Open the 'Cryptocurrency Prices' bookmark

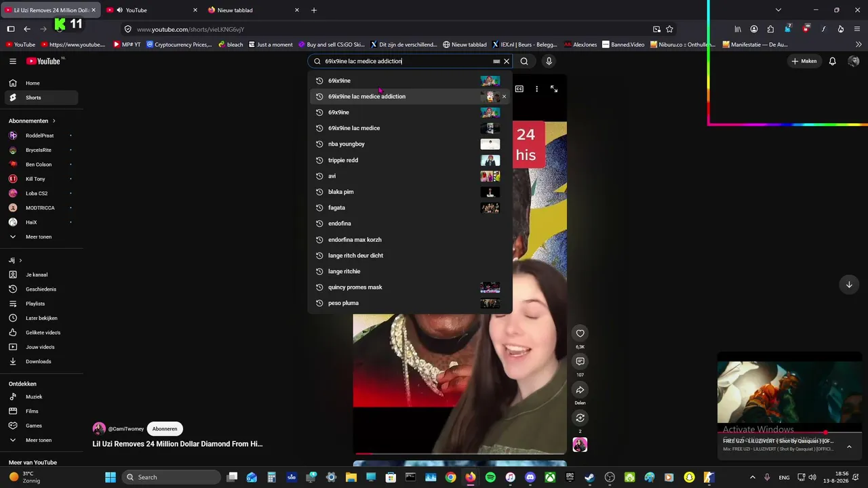tap(180, 45)
